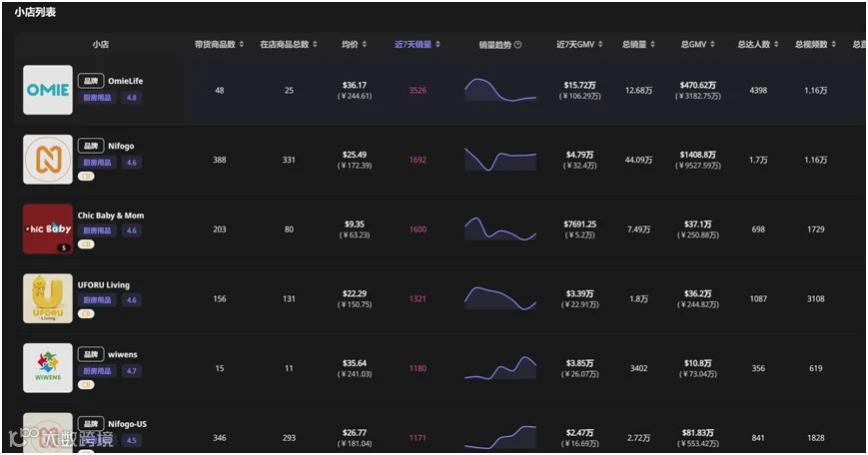Open the wiwens shop name link

(x=122, y=354)
